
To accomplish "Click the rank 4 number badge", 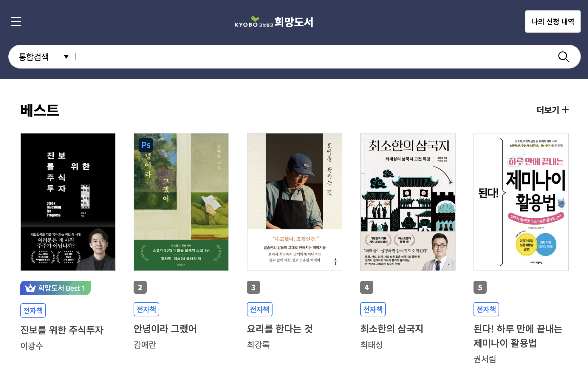I will (x=367, y=287).
